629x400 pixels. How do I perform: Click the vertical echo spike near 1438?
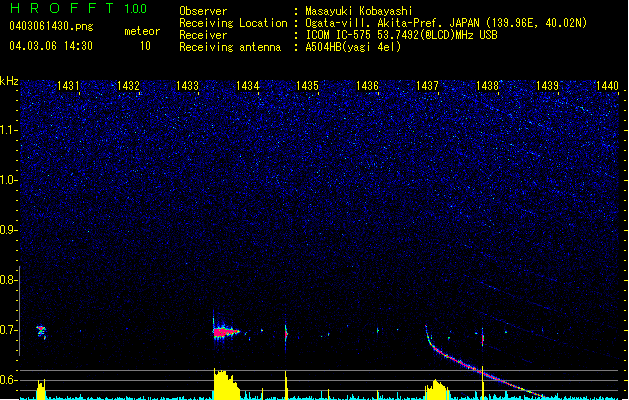(483, 337)
